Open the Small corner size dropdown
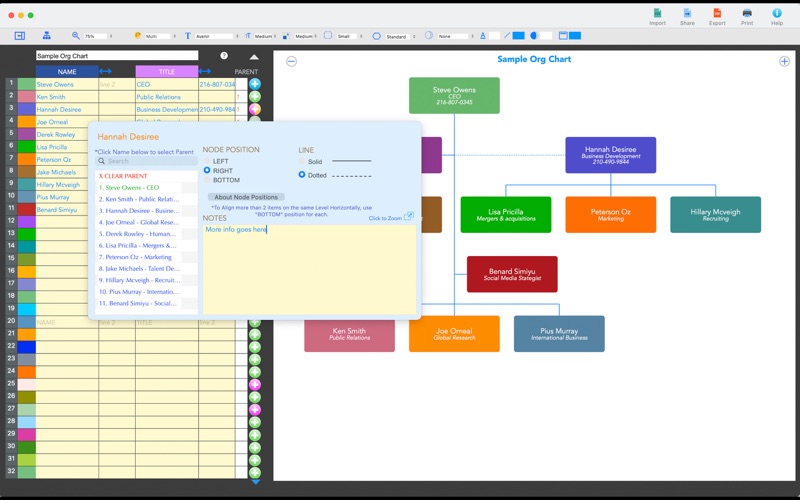This screenshot has height=500, width=800. coord(349,36)
